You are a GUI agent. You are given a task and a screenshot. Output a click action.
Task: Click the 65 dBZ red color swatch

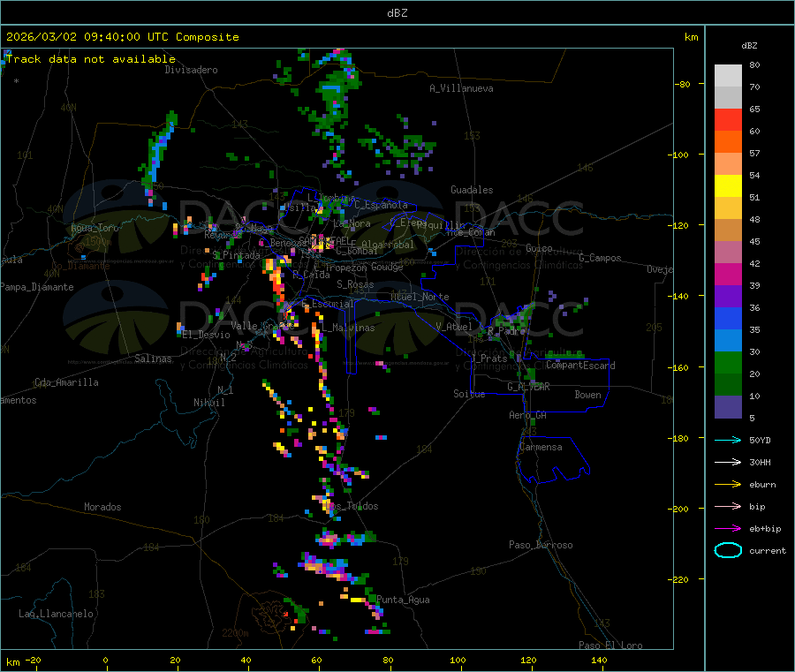click(728, 119)
